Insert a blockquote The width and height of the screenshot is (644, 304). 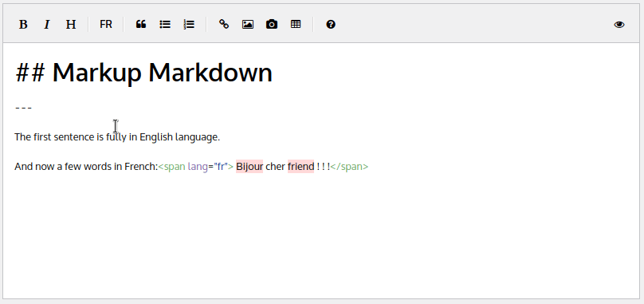coord(141,25)
